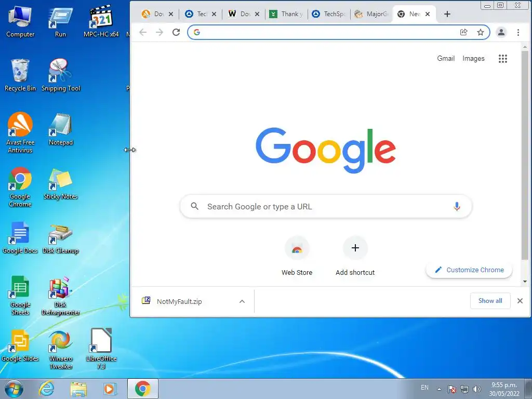Select the Sticky Notes desktop icon

(x=60, y=183)
